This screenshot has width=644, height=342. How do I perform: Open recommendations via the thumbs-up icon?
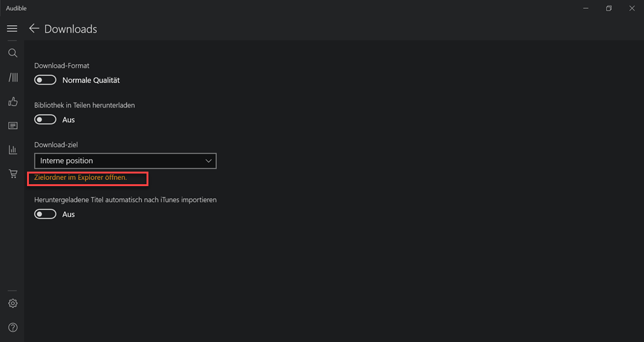click(x=12, y=101)
